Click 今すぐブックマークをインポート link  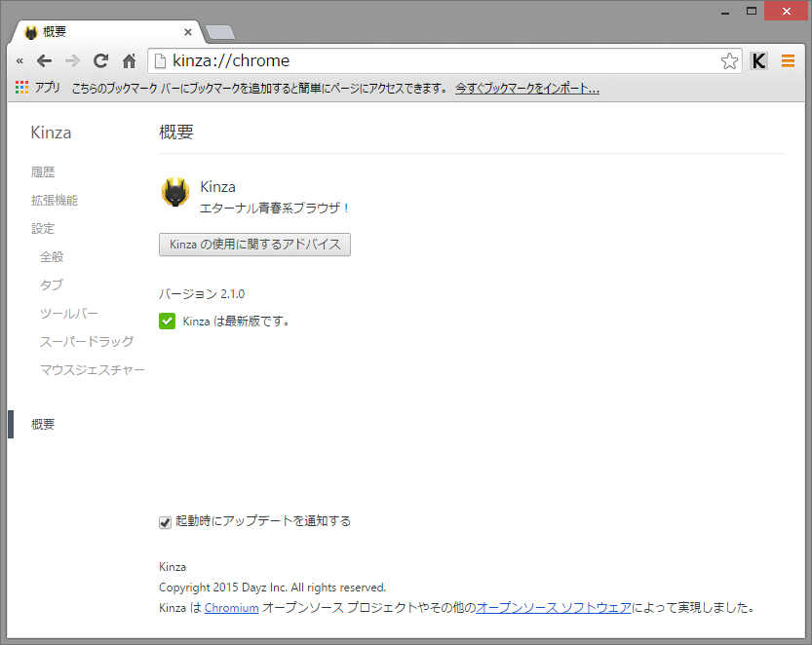(526, 87)
